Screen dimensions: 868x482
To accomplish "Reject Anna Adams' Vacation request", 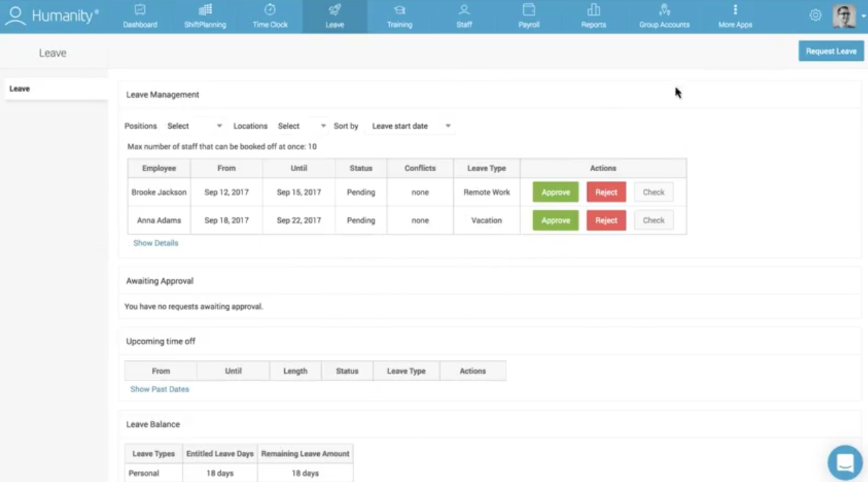I will coord(606,220).
